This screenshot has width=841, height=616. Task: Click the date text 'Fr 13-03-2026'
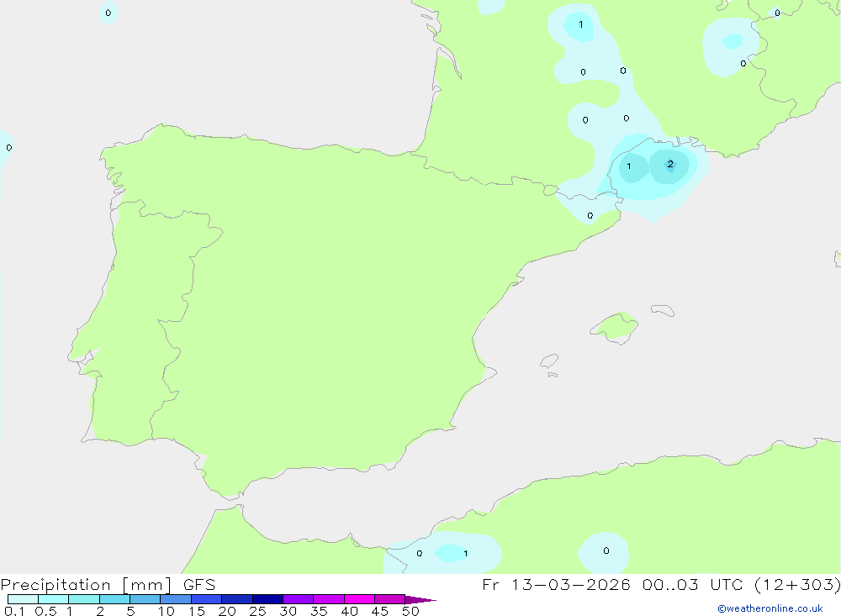556,585
